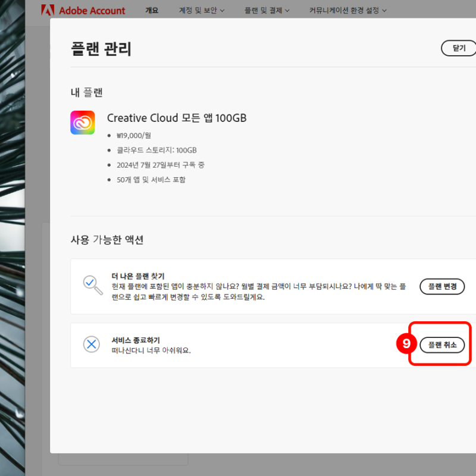Click the Adobe logo icon
The width and height of the screenshot is (476, 476).
pos(49,10)
